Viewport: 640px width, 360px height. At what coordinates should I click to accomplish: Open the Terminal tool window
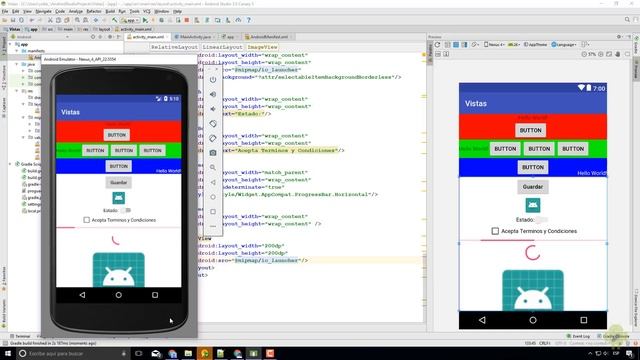point(20,336)
